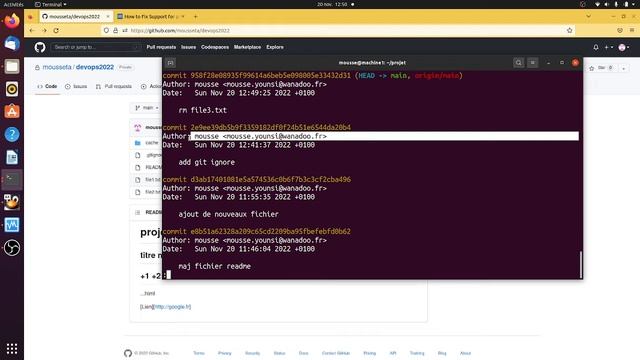The height and width of the screenshot is (360, 640).
Task: Open the Status footer link
Action: (280, 353)
